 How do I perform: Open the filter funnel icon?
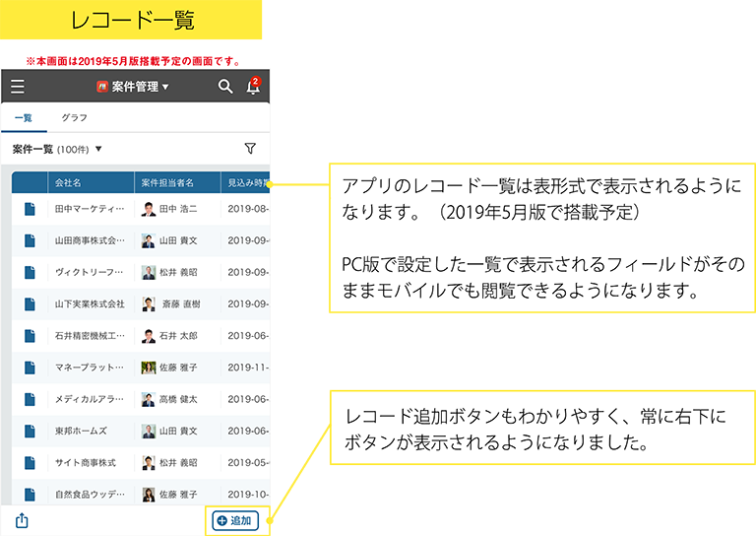250,149
